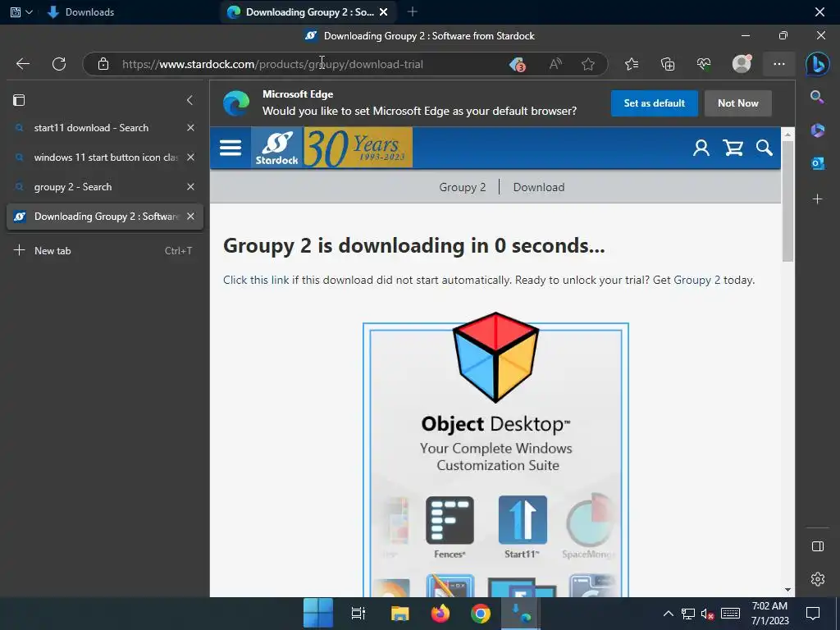The width and height of the screenshot is (840, 630).
Task: Open the Stardock shopping cart
Action: (x=733, y=148)
